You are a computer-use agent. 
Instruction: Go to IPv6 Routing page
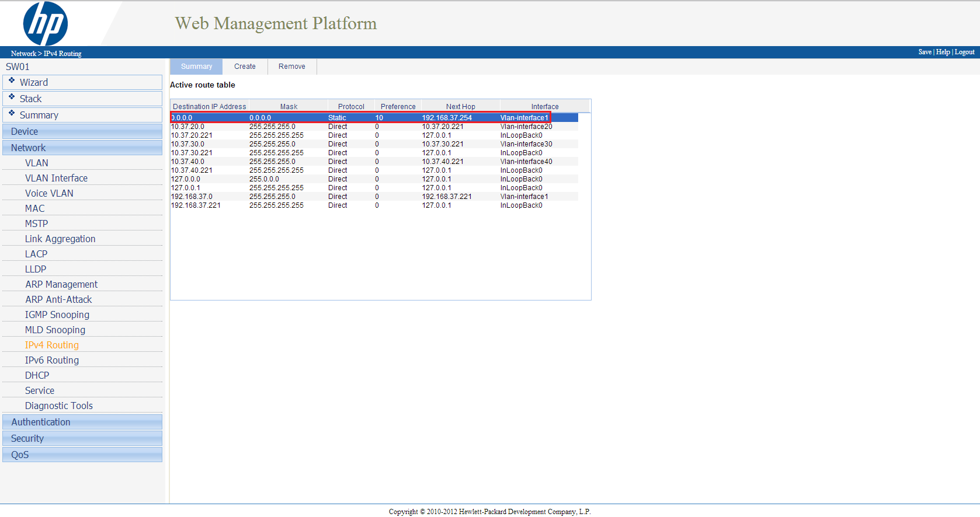[51, 360]
